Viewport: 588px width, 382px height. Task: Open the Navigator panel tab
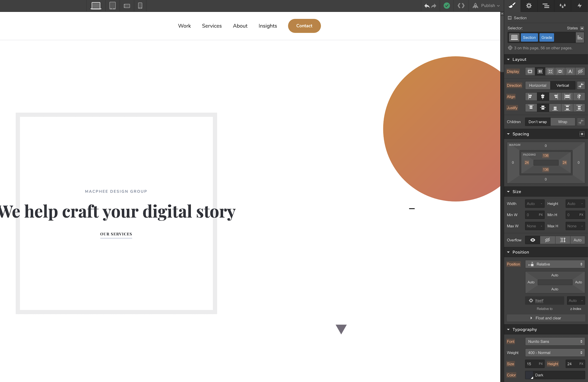click(546, 6)
